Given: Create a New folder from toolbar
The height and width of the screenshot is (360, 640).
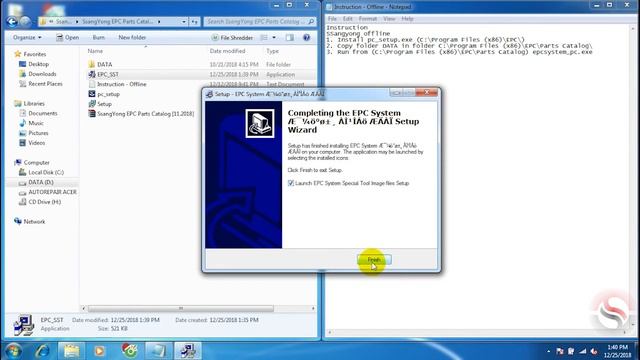Looking at the screenshot, I should pyautogui.click(x=132, y=38).
